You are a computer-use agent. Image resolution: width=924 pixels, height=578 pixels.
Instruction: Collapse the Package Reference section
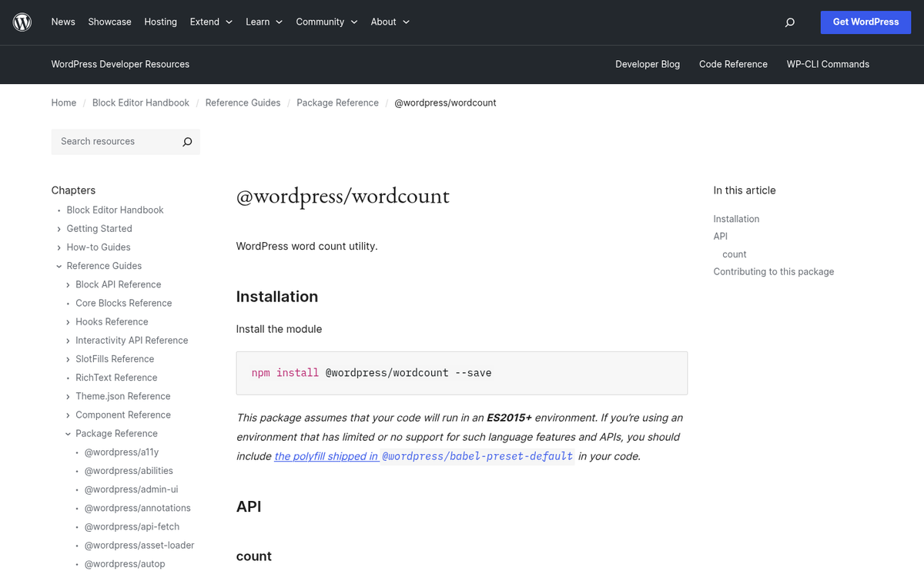click(68, 433)
